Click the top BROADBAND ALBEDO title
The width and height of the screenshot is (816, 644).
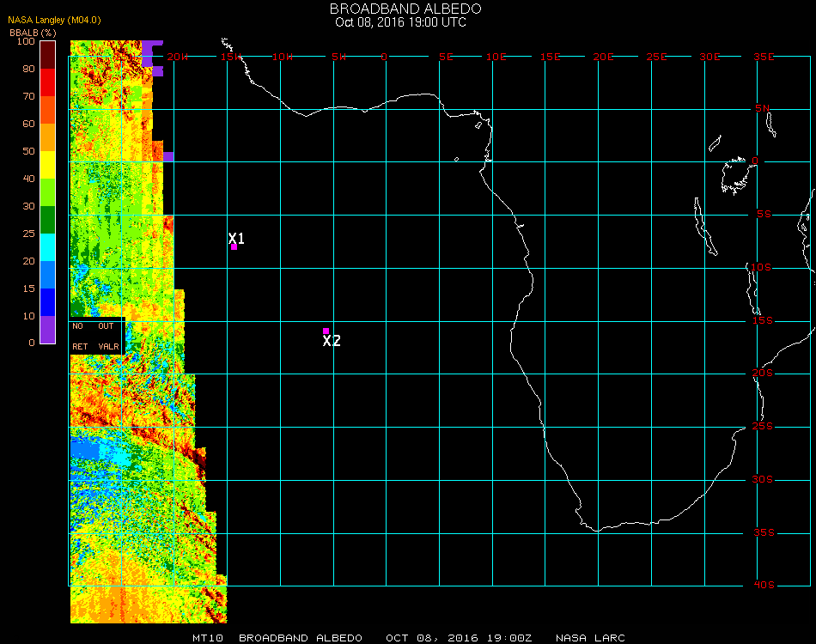pyautogui.click(x=406, y=9)
